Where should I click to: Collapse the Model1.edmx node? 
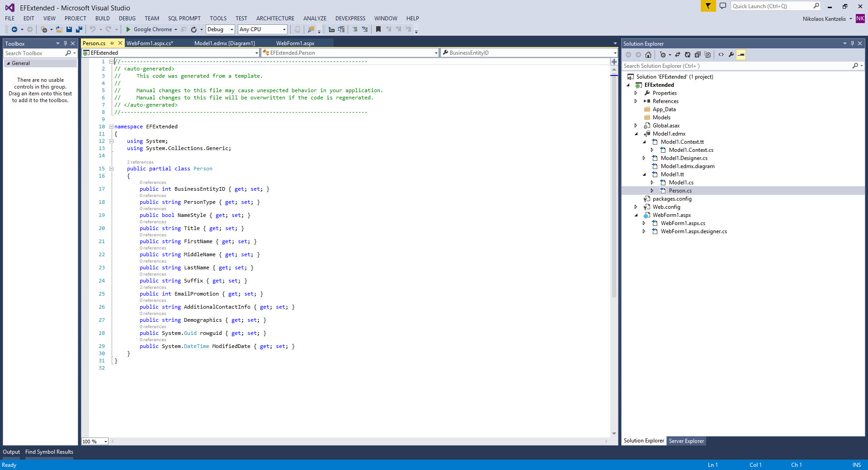(636, 134)
